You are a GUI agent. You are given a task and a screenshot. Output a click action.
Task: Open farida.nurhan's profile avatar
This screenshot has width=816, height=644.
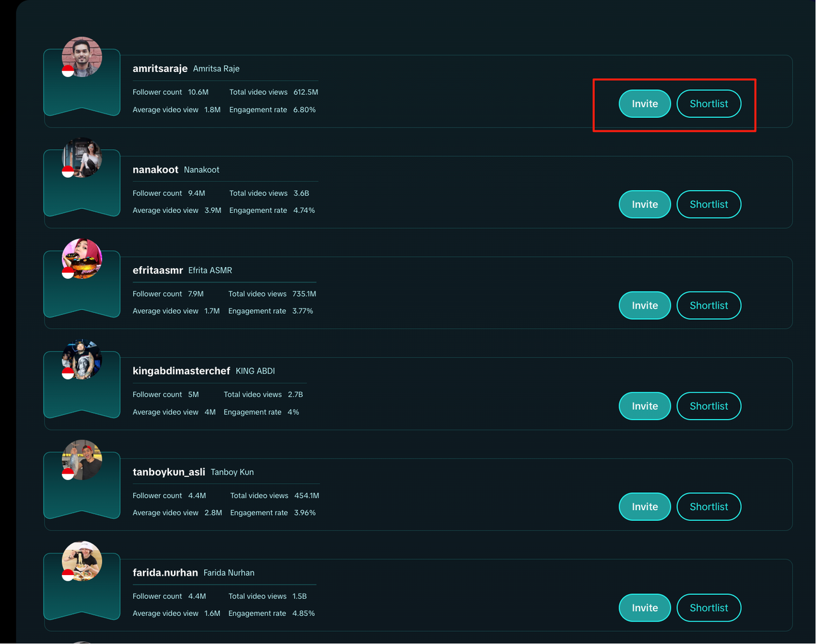click(x=82, y=561)
